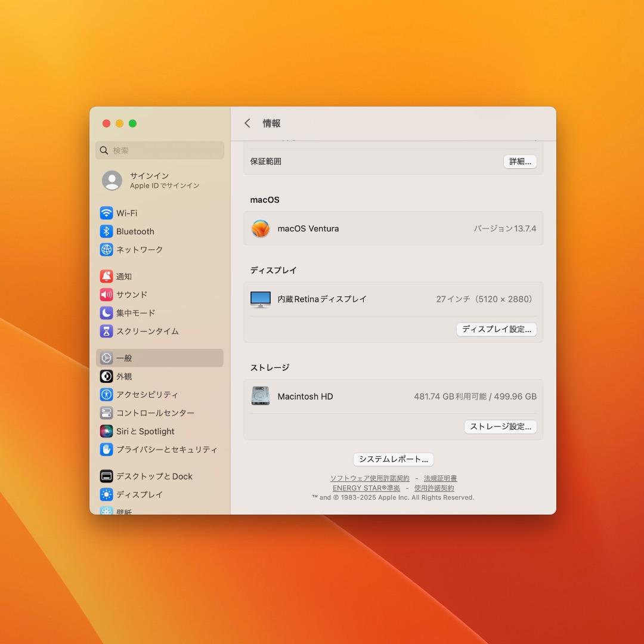
Task: Open Sound settings speaker icon
Action: click(106, 295)
